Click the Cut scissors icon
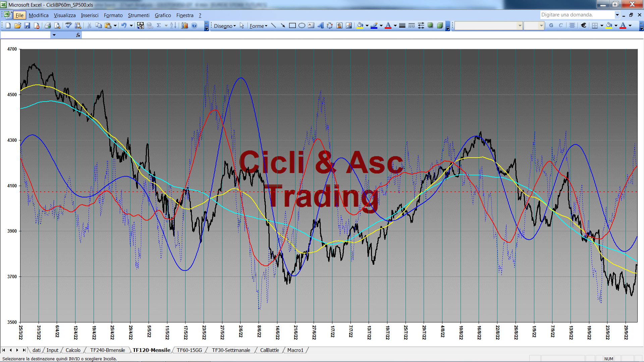Viewport: 644px width, 362px height. [x=89, y=26]
